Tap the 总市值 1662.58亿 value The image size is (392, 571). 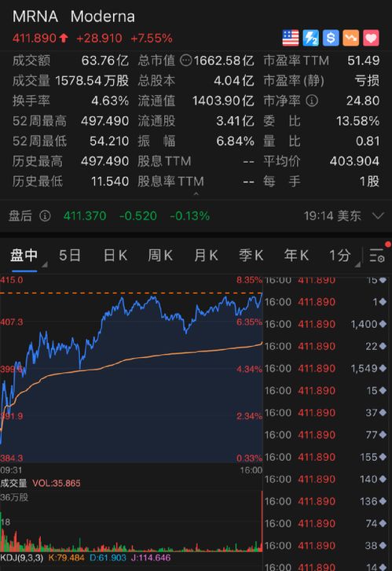point(224,61)
